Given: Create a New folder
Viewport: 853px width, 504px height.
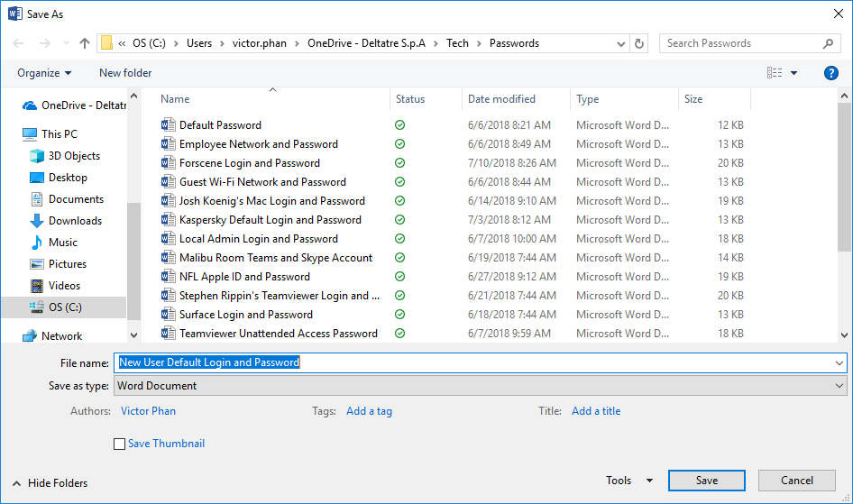Looking at the screenshot, I should [125, 73].
